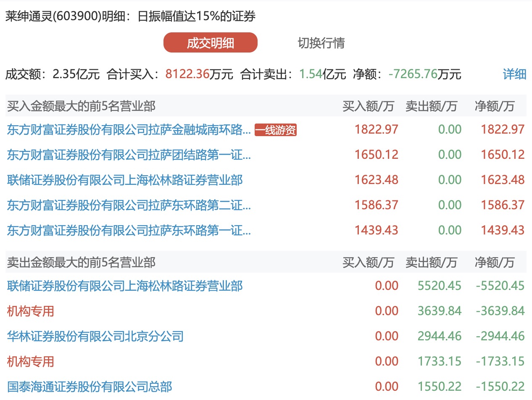Open 国泰海通证券股份有限公司总部 link
The width and height of the screenshot is (532, 400).
(x=90, y=387)
